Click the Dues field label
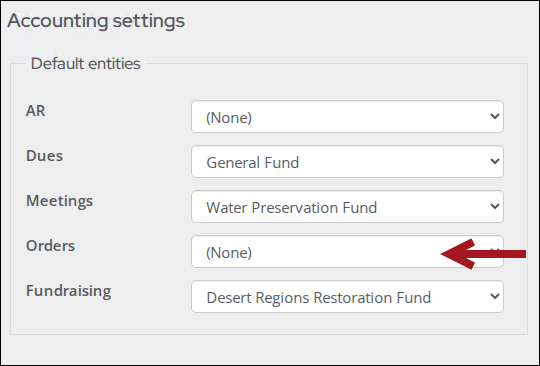This screenshot has width=540, height=366. (x=44, y=156)
